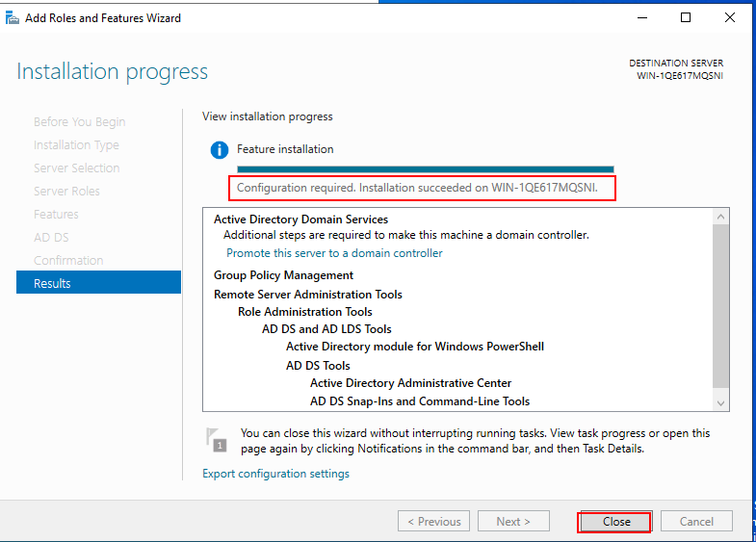Select the Confirmation step
Screen dimensions: 756x542
(68, 261)
